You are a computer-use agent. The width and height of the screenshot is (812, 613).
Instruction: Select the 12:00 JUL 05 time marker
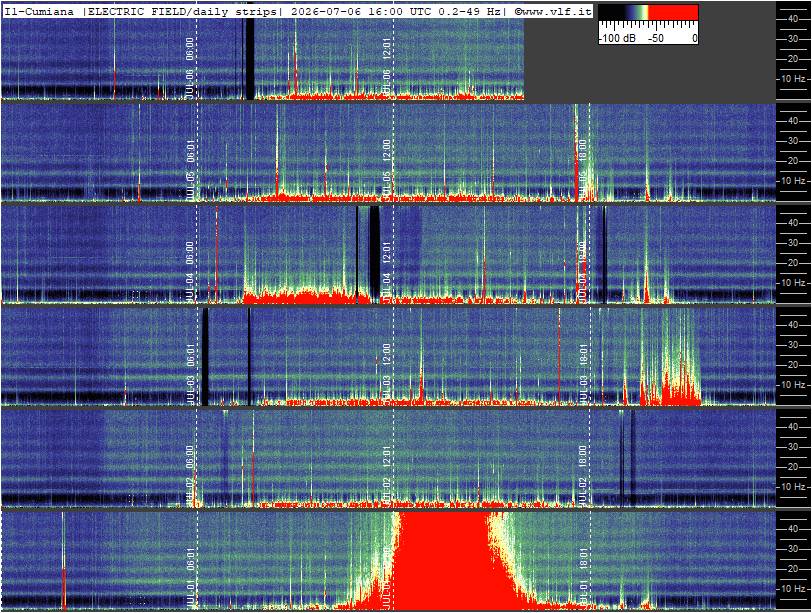pyautogui.click(x=387, y=168)
